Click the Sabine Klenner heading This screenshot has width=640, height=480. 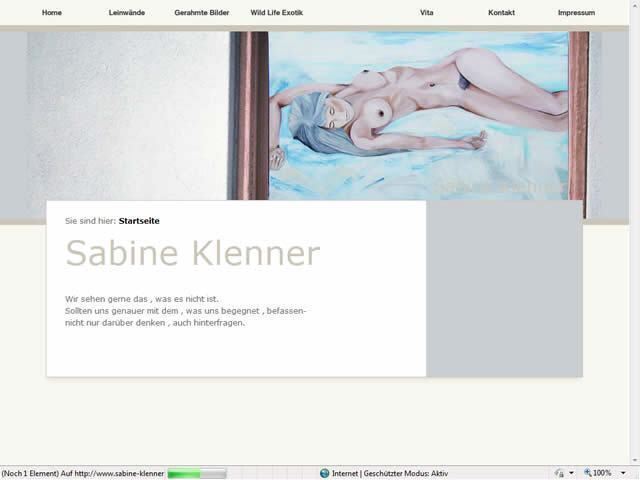coord(192,254)
